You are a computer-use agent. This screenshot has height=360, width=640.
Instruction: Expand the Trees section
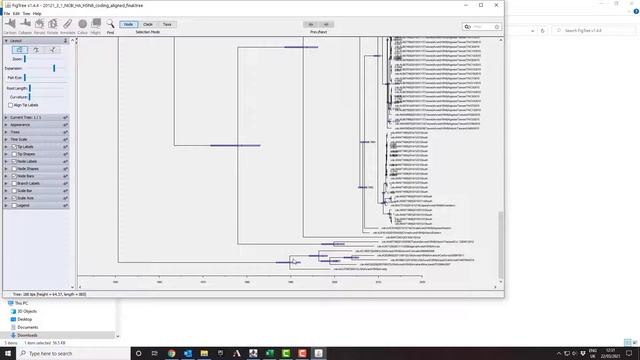(x=6, y=132)
